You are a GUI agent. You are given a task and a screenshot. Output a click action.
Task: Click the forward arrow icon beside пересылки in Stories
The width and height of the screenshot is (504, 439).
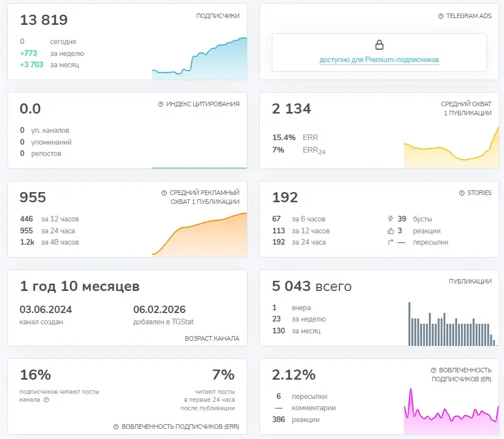point(390,242)
